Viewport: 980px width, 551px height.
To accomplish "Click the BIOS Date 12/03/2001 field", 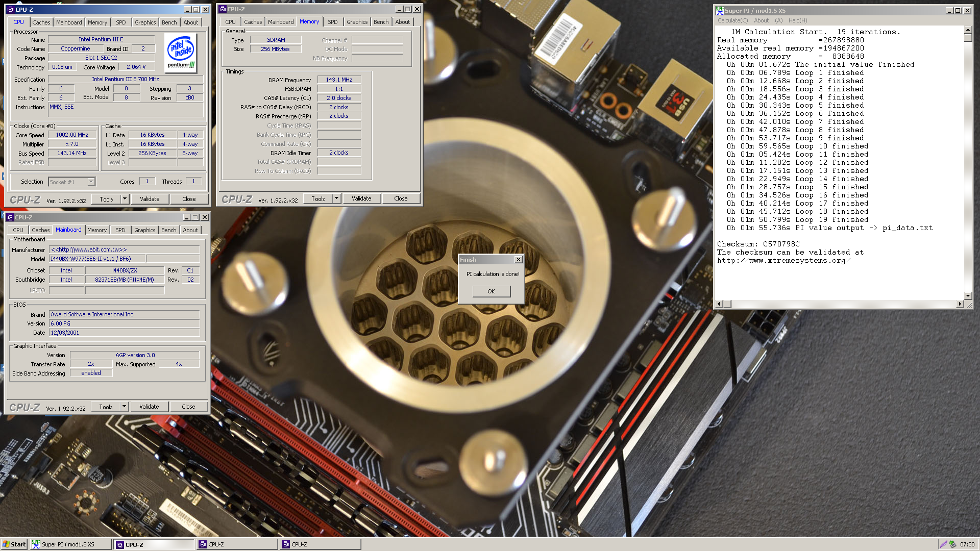I will click(x=124, y=333).
